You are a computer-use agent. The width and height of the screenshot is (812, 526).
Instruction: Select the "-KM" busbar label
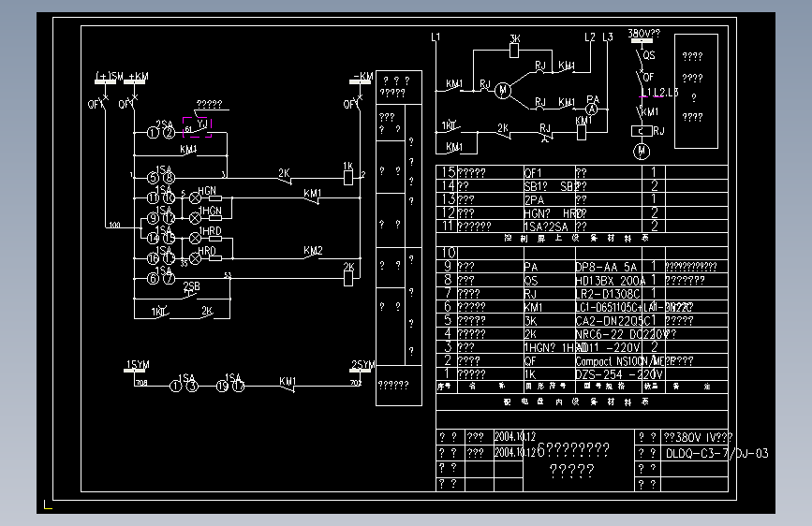coord(363,76)
